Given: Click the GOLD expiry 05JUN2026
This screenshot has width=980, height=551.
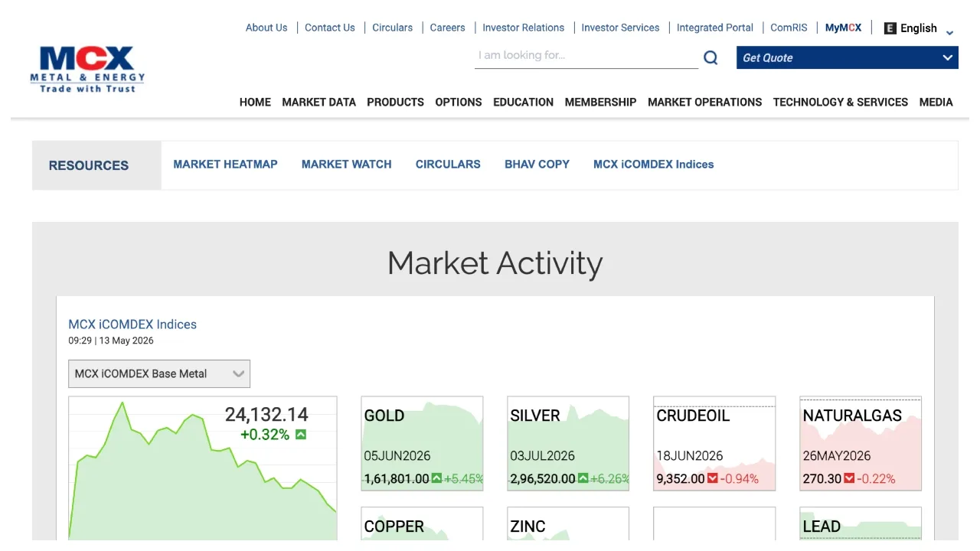Looking at the screenshot, I should coord(397,455).
